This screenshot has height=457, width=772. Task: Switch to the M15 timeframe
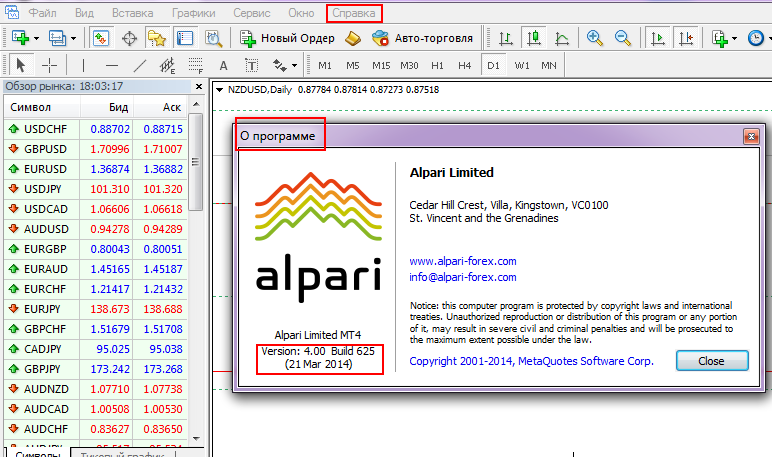[x=381, y=65]
